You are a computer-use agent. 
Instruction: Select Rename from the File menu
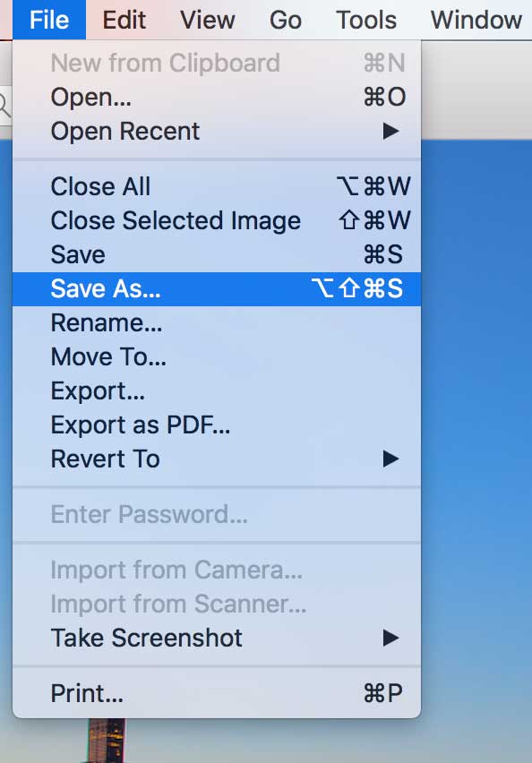pyautogui.click(x=106, y=322)
